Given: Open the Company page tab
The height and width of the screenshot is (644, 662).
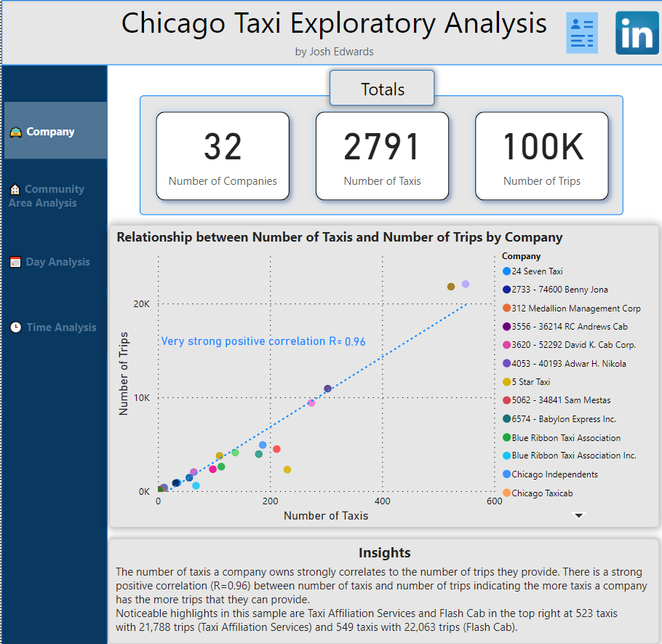Looking at the screenshot, I should click(x=55, y=130).
